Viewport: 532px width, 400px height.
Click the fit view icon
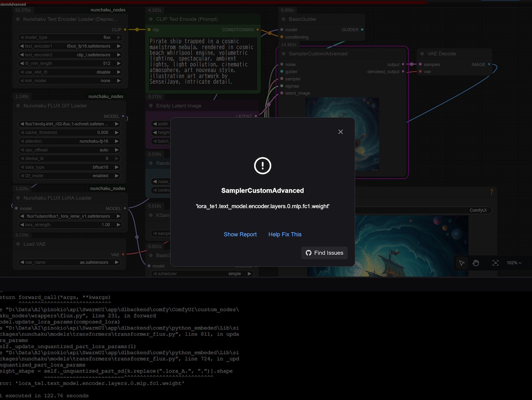click(496, 263)
